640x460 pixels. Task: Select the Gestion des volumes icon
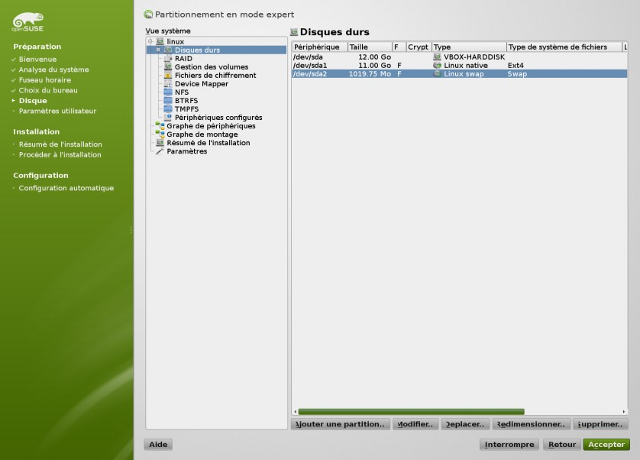168,67
